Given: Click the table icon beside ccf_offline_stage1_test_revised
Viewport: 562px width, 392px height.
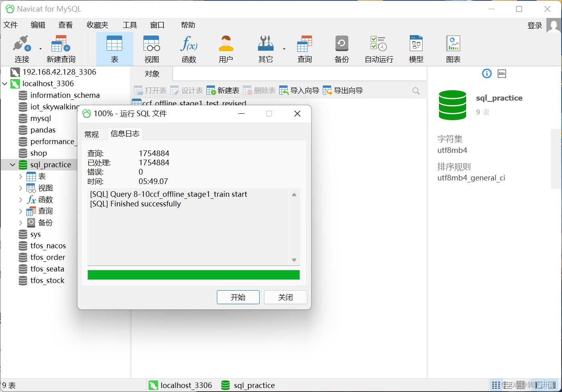Looking at the screenshot, I should [136, 103].
